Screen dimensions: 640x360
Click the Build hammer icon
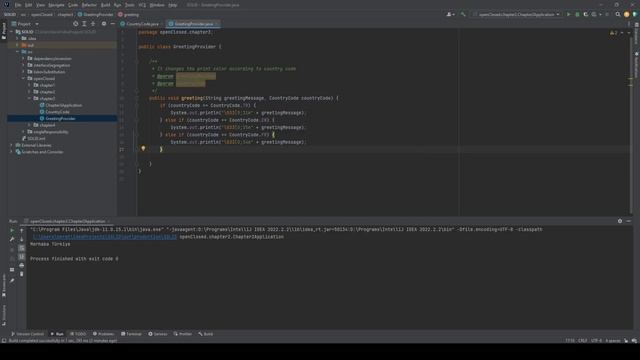463,14
